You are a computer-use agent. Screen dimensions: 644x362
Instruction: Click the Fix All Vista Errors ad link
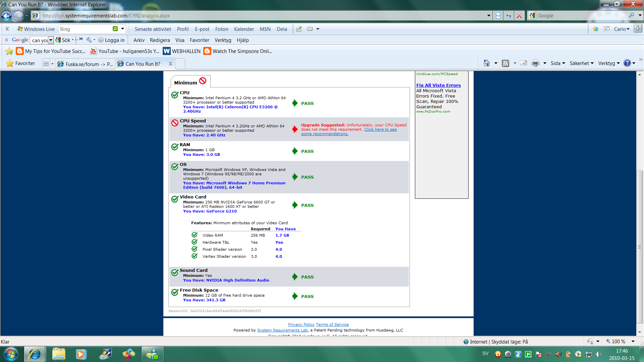tap(438, 85)
